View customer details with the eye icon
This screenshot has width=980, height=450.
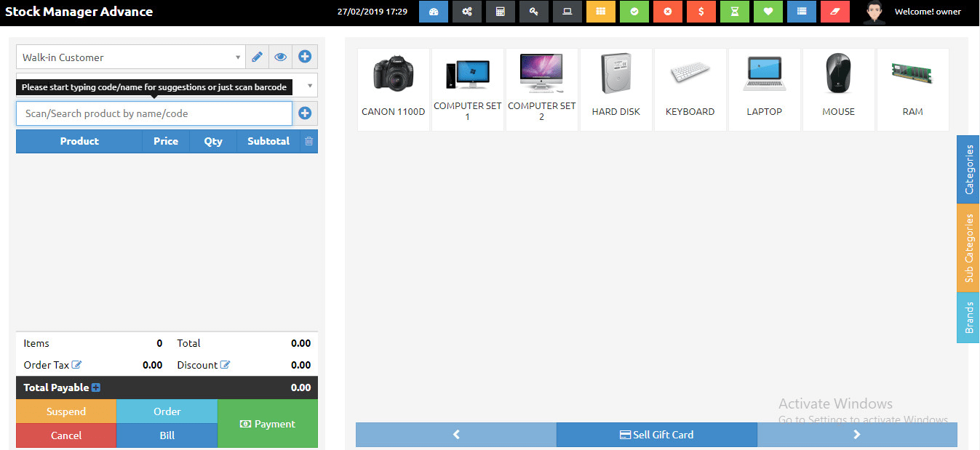[x=280, y=57]
